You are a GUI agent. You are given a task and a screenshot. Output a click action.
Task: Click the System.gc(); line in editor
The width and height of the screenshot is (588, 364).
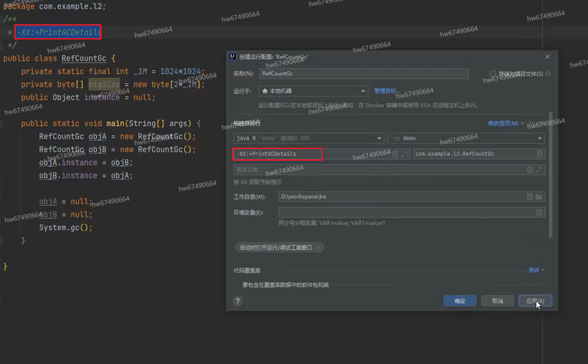[x=66, y=228]
